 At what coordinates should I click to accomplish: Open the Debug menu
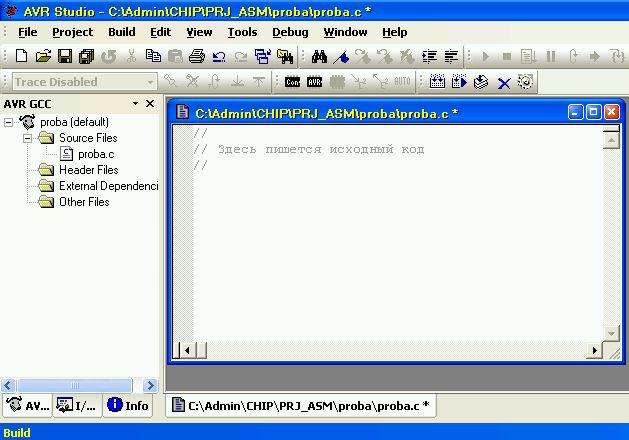[x=290, y=32]
